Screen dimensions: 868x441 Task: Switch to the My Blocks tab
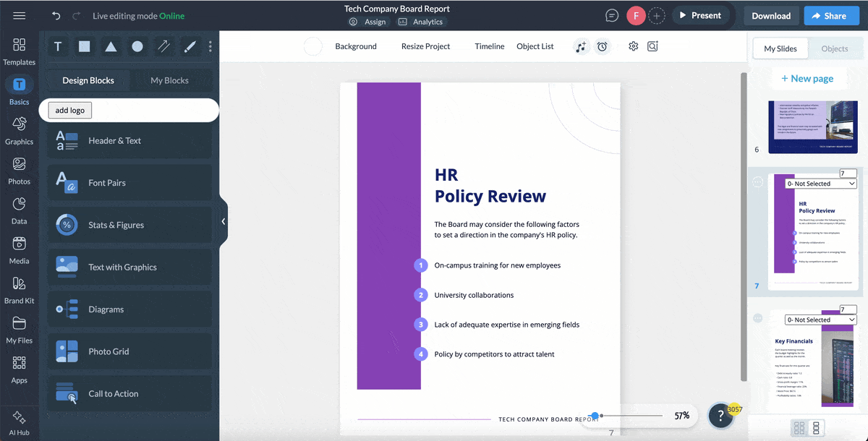169,80
